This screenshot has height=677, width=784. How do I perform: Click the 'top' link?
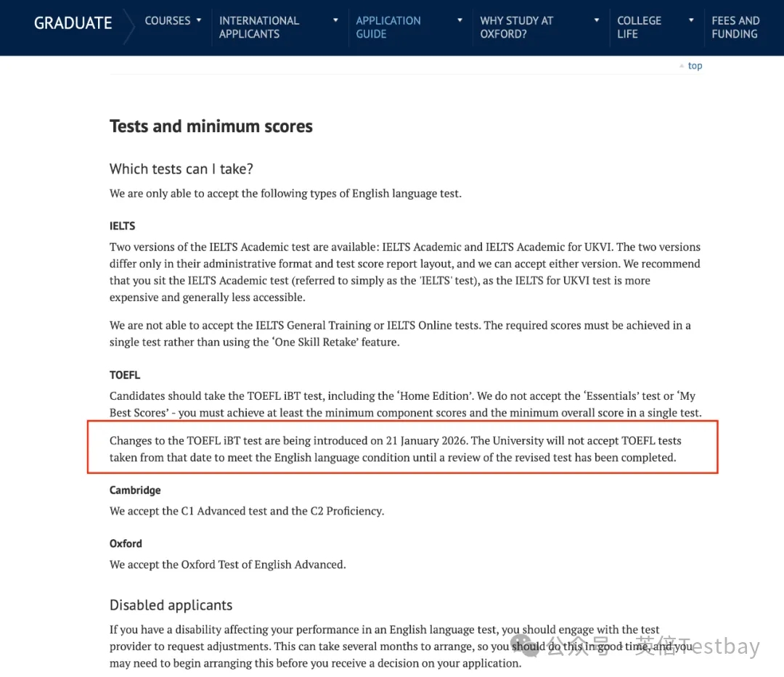click(695, 66)
